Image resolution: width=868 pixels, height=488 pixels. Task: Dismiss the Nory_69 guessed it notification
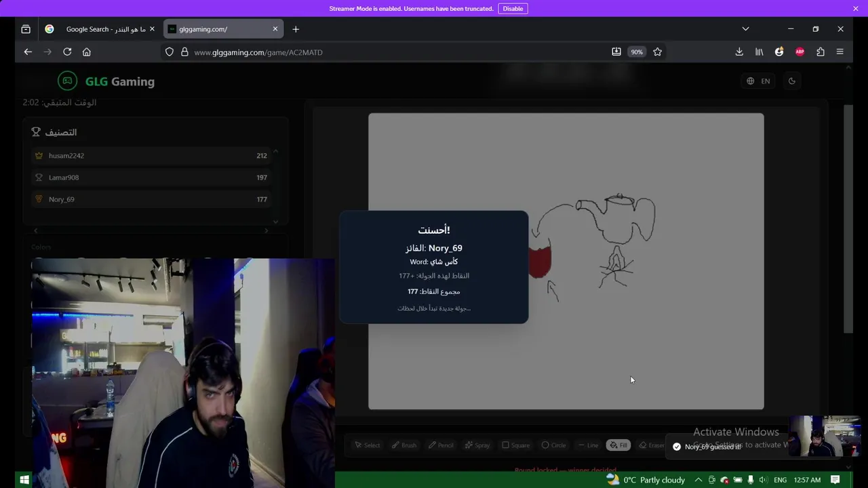point(726,447)
